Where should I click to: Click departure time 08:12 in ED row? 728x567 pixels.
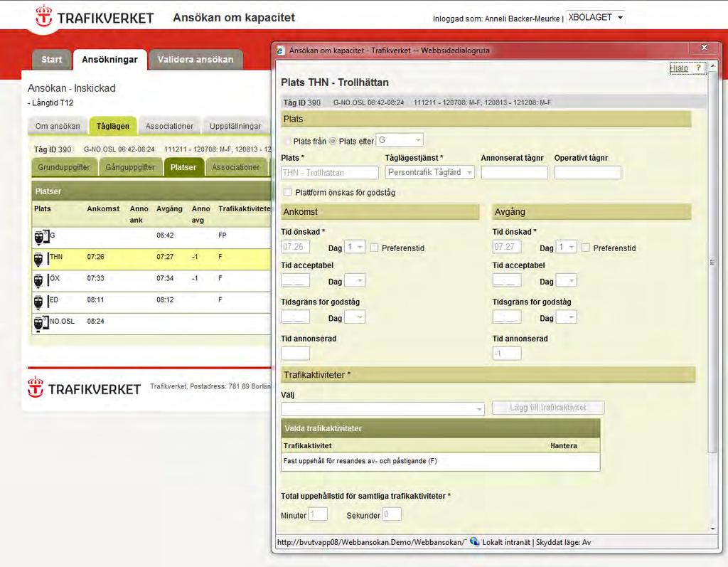coord(165,300)
